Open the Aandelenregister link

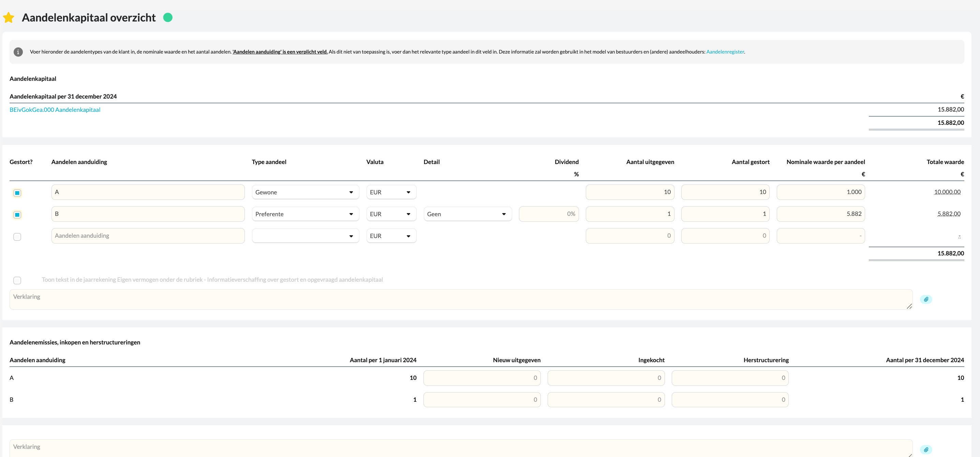725,52
